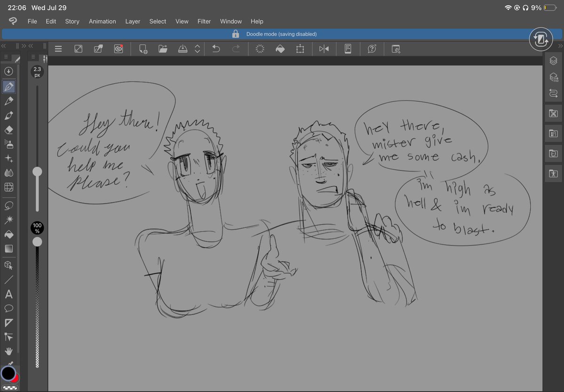Open the Material folder with head profile
This screenshot has height=392, width=564.
click(x=554, y=154)
